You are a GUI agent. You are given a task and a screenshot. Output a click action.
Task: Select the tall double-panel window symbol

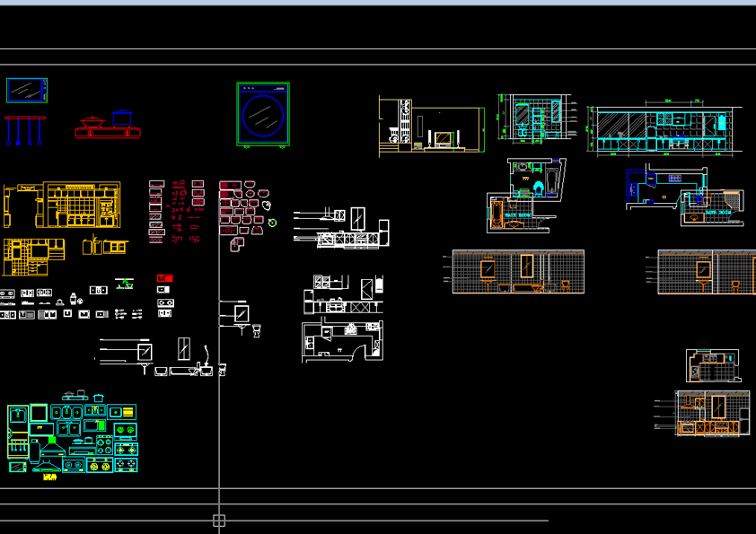pyautogui.click(x=184, y=349)
